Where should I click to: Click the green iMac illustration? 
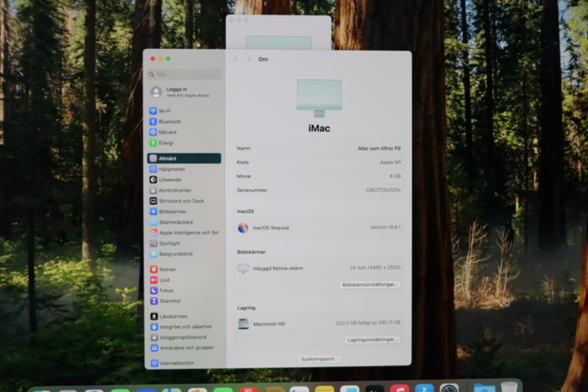click(319, 98)
